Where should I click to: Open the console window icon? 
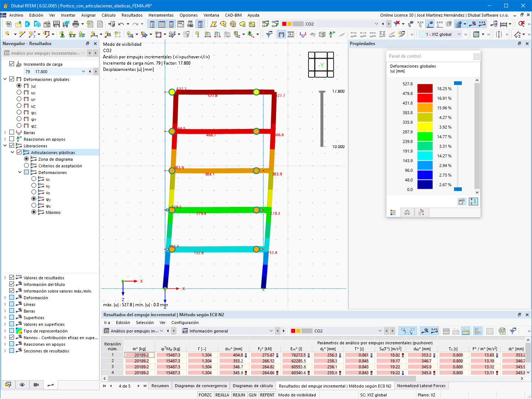(181, 24)
